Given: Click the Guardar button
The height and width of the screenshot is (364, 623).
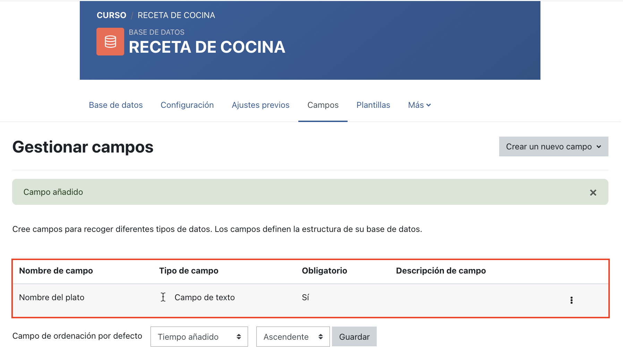Looking at the screenshot, I should [x=354, y=337].
